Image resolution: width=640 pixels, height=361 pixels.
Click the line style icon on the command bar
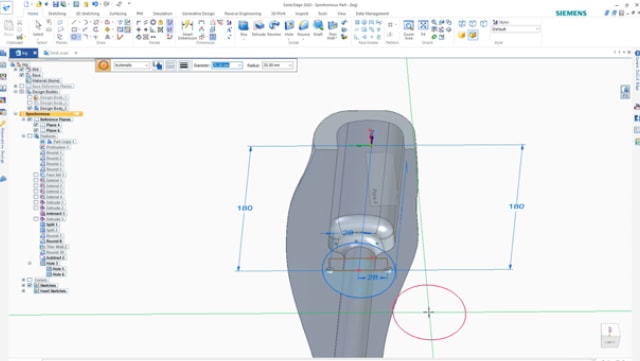[184, 65]
